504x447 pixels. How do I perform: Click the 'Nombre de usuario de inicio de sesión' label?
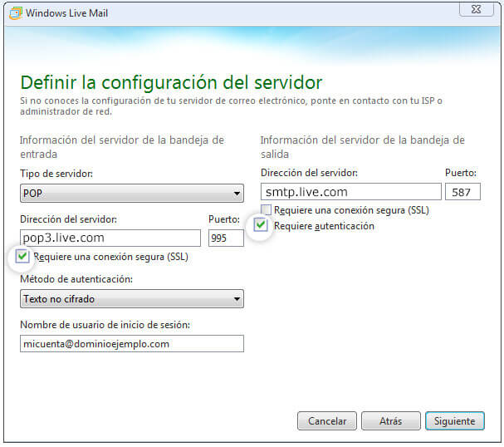click(105, 325)
